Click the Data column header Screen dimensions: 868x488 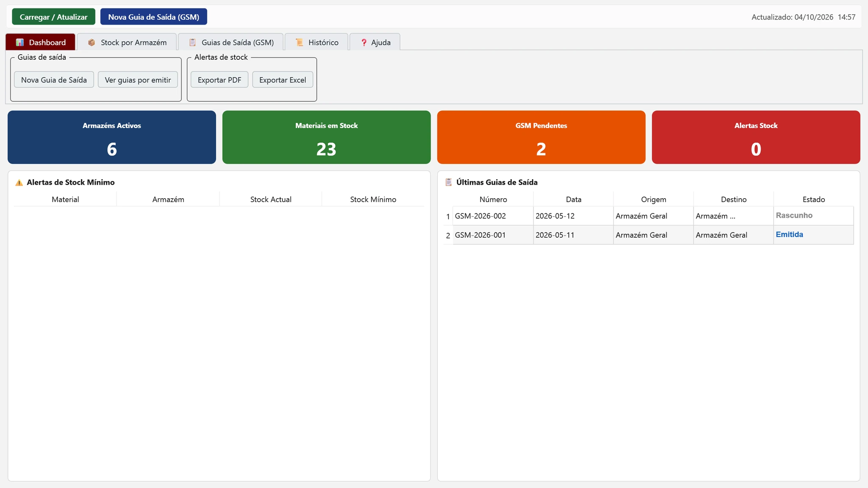tap(573, 199)
